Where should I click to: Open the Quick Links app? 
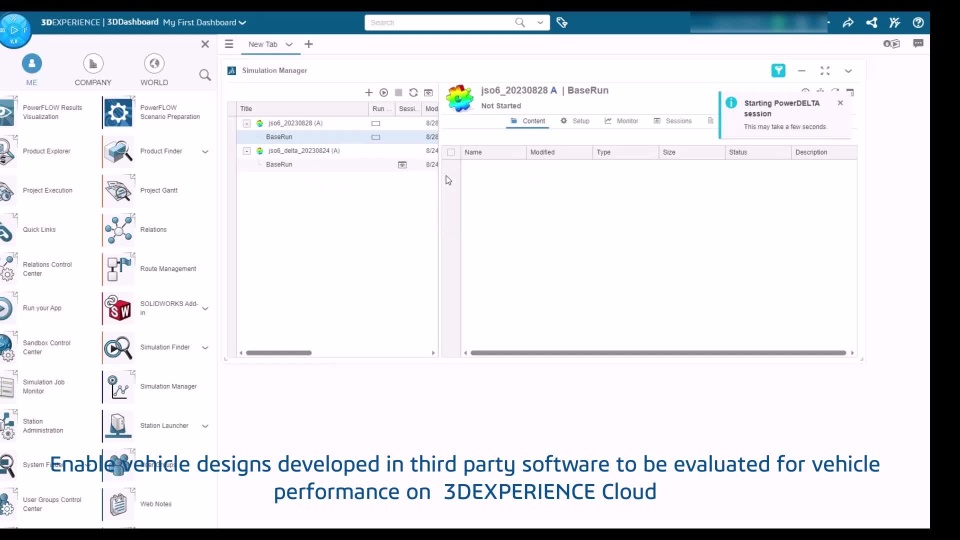point(9,230)
